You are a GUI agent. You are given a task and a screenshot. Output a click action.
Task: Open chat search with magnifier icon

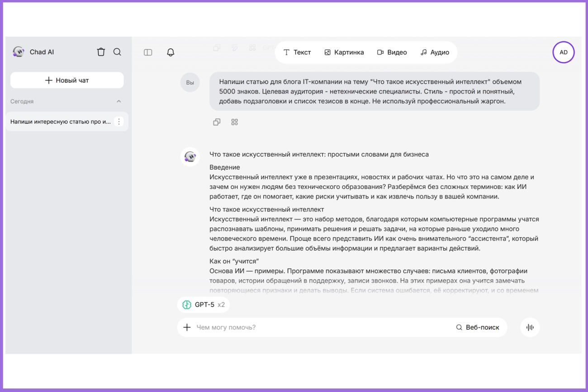pyautogui.click(x=117, y=52)
